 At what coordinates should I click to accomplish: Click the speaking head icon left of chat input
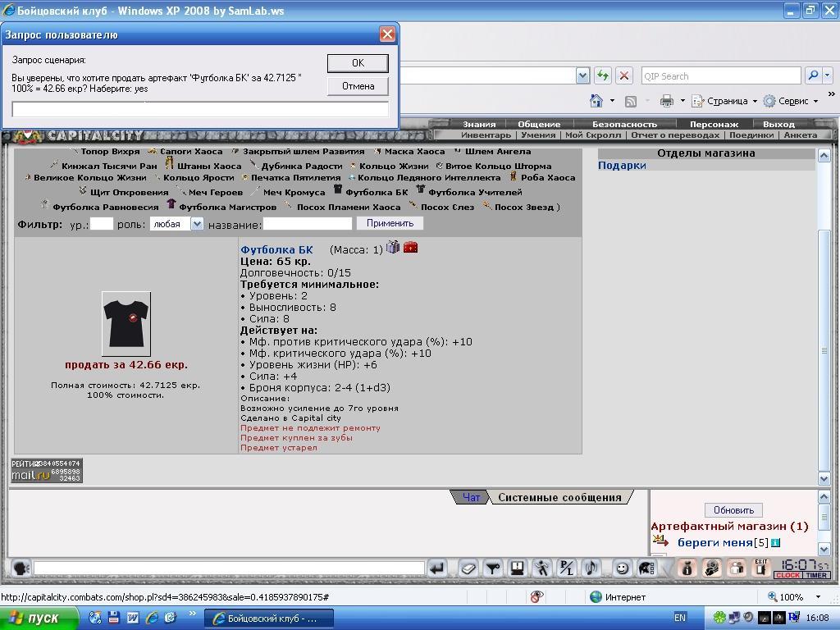[x=21, y=568]
